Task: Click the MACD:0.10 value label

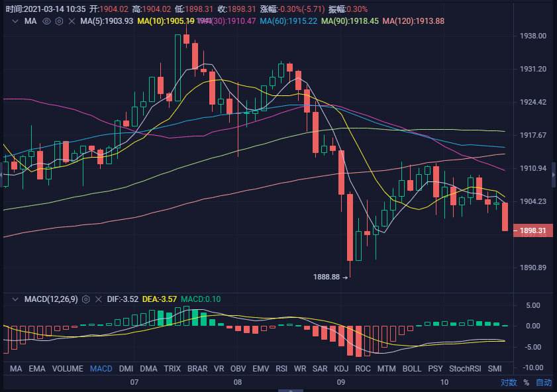Action: [x=201, y=299]
